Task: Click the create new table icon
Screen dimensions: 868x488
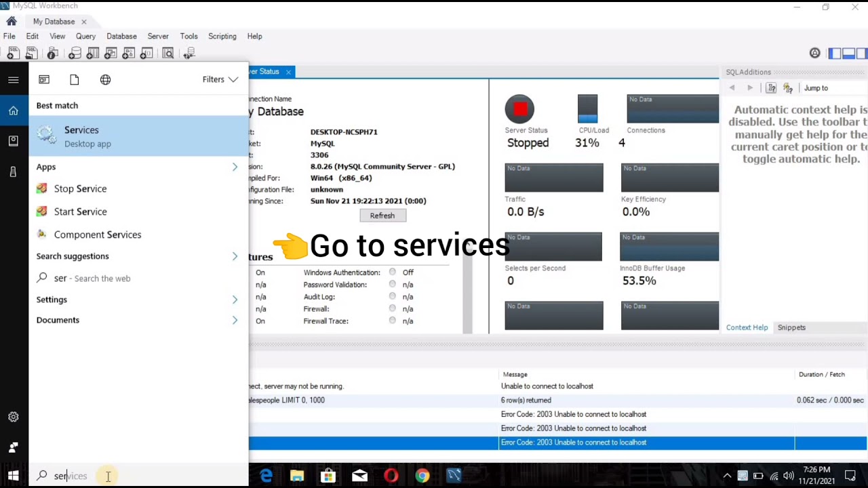Action: click(x=93, y=54)
